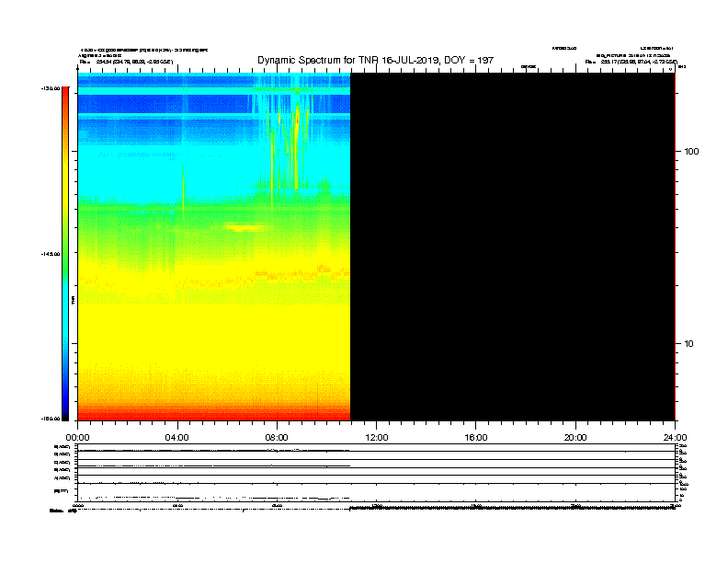Select the "24:00" time axis label
728x563 pixels.
pyautogui.click(x=675, y=438)
